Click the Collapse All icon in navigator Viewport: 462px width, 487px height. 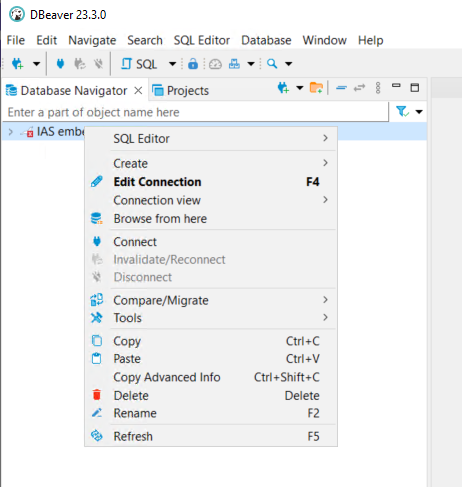tap(341, 88)
